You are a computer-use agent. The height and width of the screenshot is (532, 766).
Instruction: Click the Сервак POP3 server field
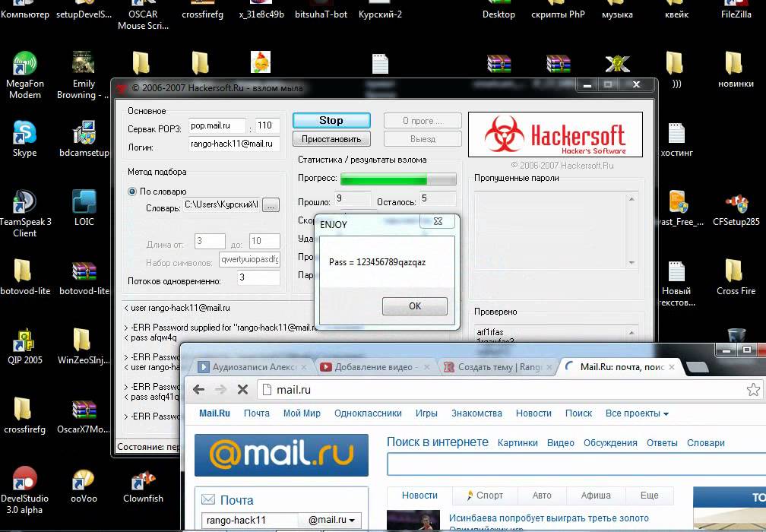(x=217, y=125)
